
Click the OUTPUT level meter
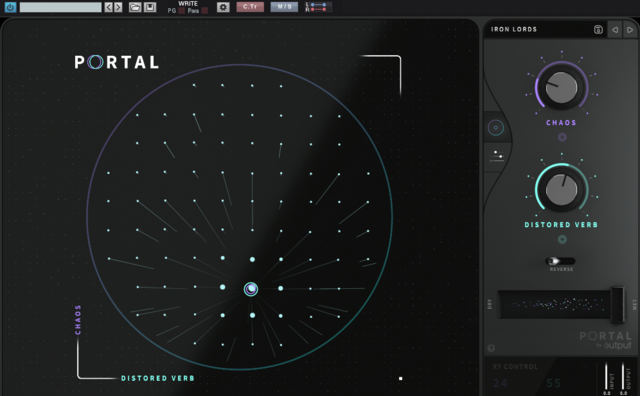(622, 376)
